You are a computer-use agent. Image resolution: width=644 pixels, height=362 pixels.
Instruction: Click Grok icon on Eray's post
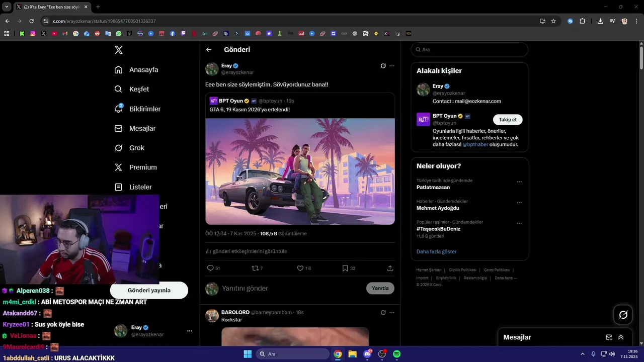coord(383,66)
